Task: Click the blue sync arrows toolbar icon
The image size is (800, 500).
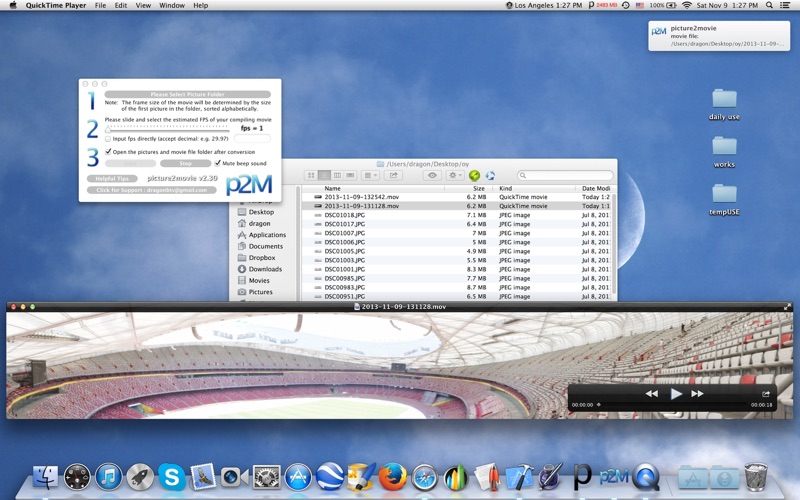Action: 490,176
